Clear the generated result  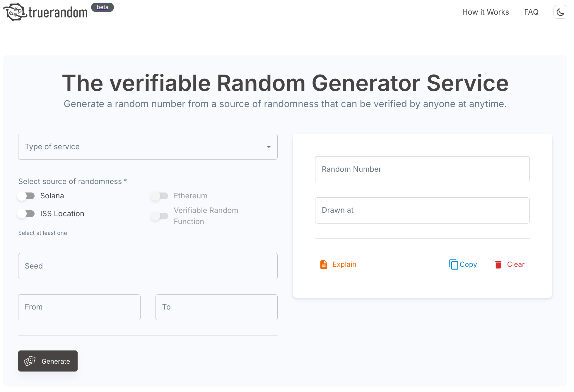[516, 264]
